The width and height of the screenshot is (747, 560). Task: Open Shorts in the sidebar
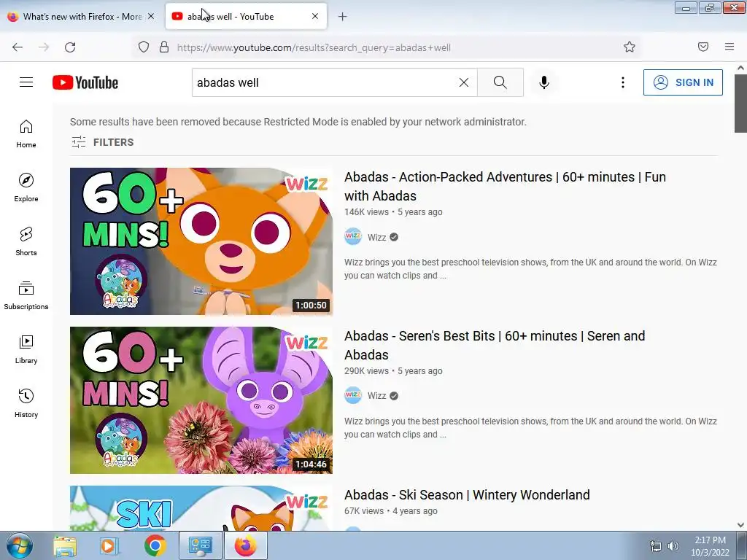26,241
